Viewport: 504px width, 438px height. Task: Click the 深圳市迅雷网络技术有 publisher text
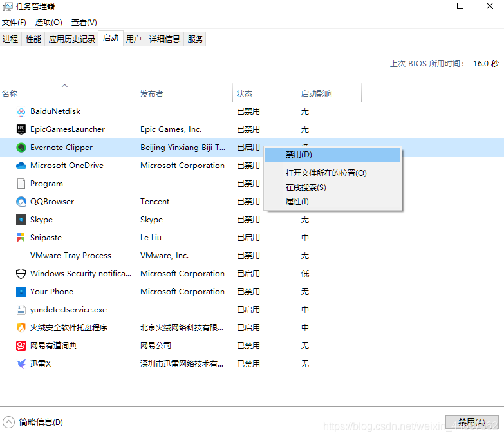pos(182,364)
